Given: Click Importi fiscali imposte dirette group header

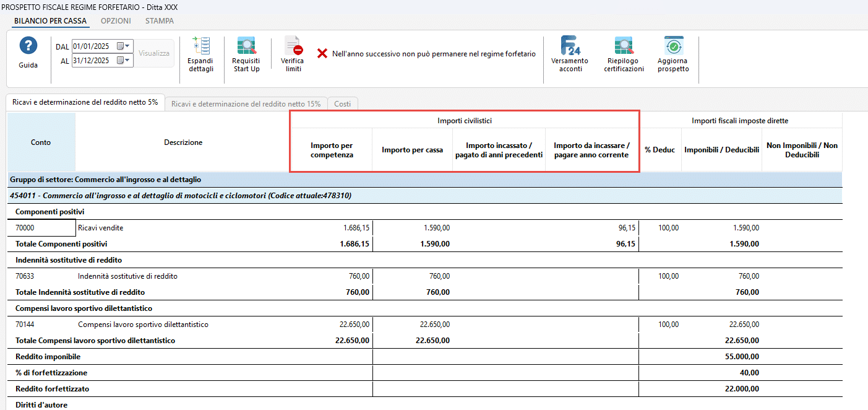Looking at the screenshot, I should [x=740, y=120].
